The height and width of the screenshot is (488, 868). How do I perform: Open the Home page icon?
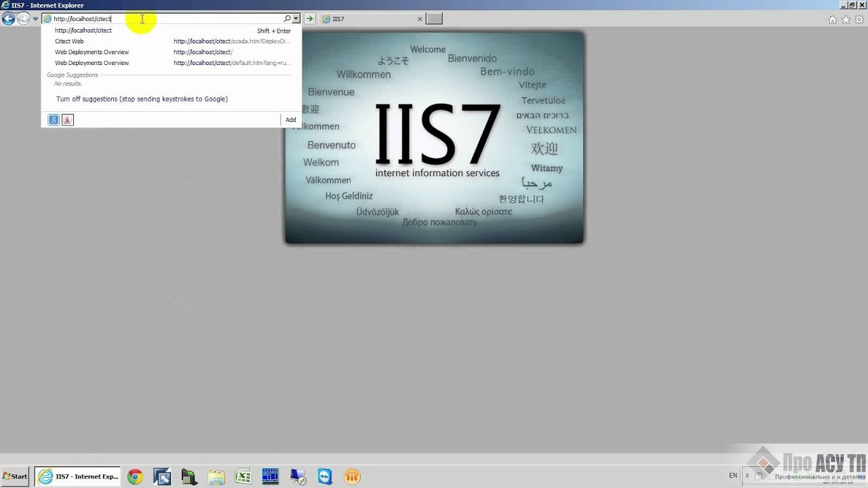[833, 20]
